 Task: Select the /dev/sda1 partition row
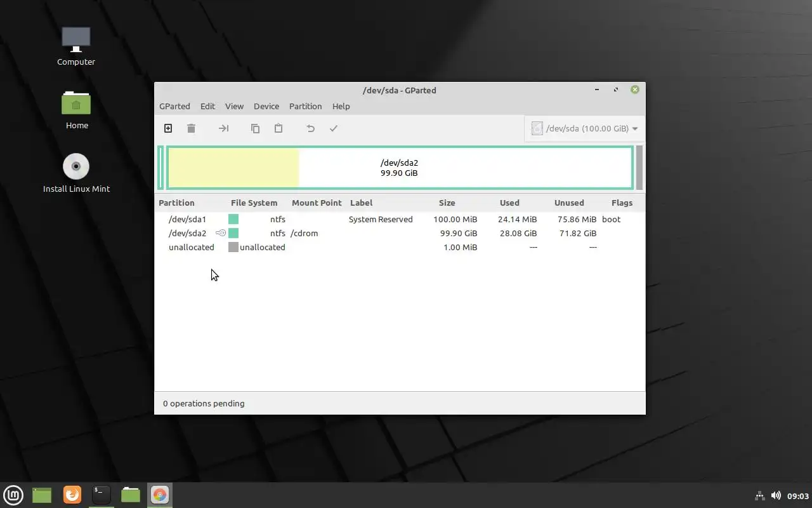pyautogui.click(x=400, y=219)
